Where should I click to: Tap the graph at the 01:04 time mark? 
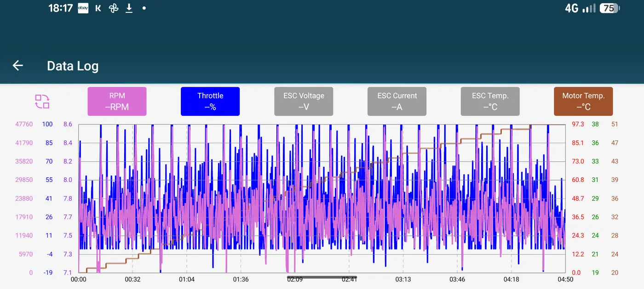tap(186, 198)
